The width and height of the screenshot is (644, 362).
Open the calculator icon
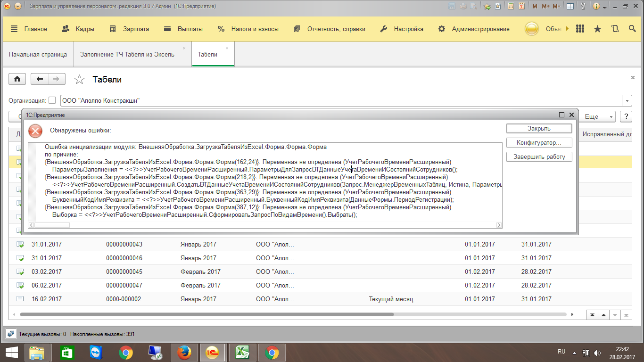pos(511,7)
